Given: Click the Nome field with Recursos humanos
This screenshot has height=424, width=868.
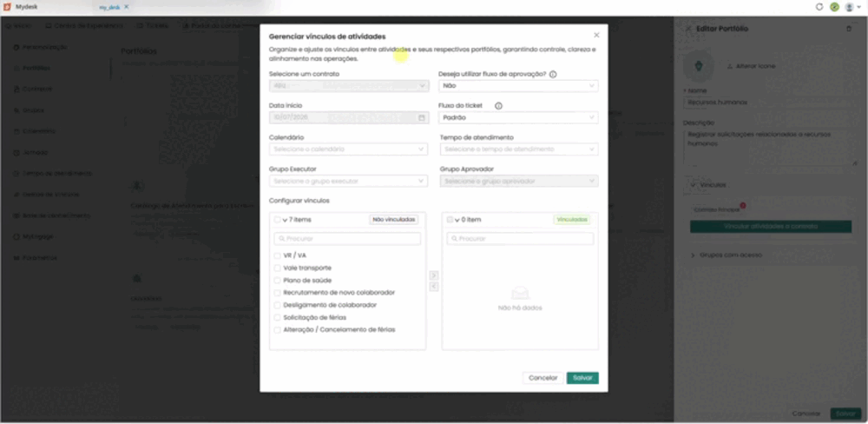Looking at the screenshot, I should tap(769, 103).
